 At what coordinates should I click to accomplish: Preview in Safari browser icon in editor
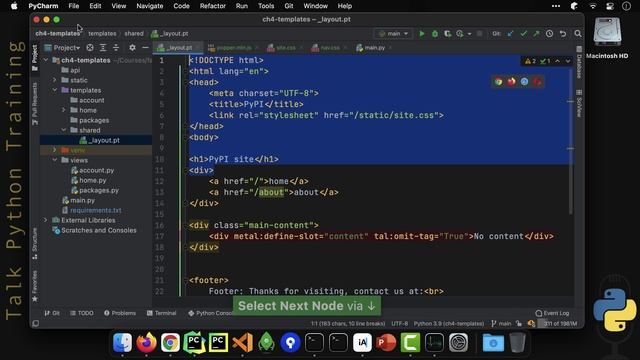(524, 82)
